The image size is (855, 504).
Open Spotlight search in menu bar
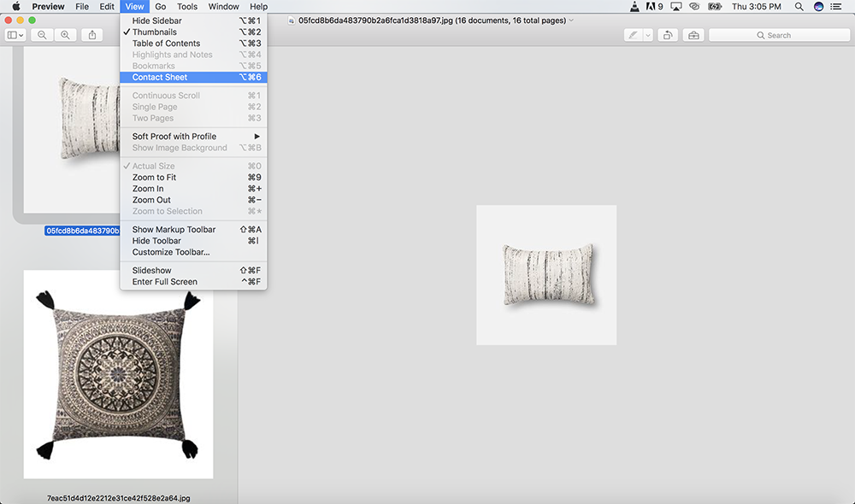[799, 7]
